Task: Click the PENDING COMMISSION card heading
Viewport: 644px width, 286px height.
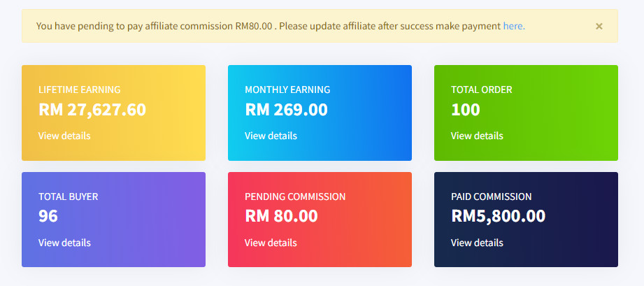Action: (x=295, y=196)
